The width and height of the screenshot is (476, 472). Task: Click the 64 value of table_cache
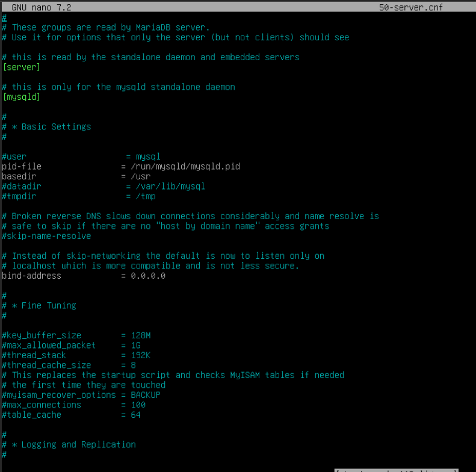click(135, 415)
